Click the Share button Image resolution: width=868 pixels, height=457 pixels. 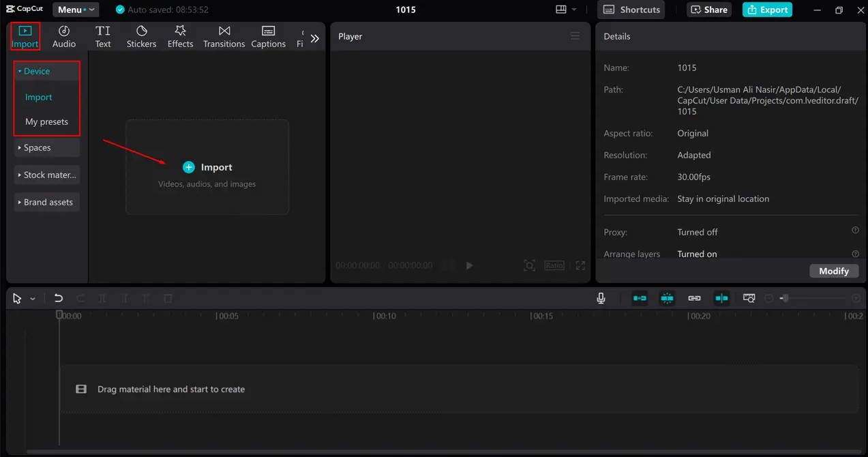coord(709,10)
